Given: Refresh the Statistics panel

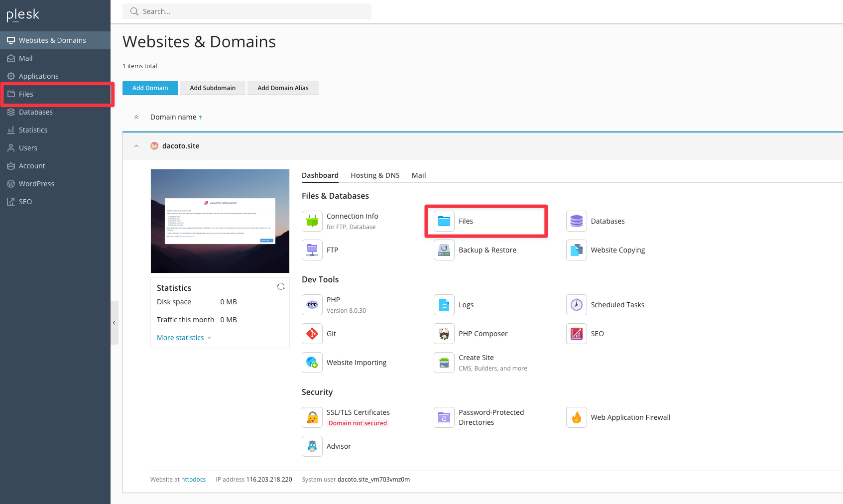Looking at the screenshot, I should [x=281, y=286].
